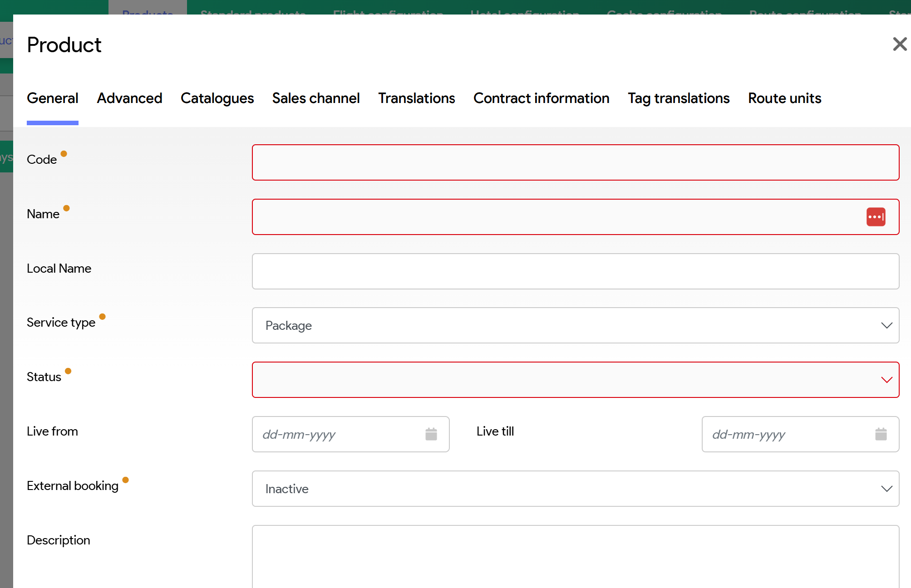This screenshot has height=588, width=911.
Task: Switch to the Advanced tab
Action: click(x=129, y=98)
